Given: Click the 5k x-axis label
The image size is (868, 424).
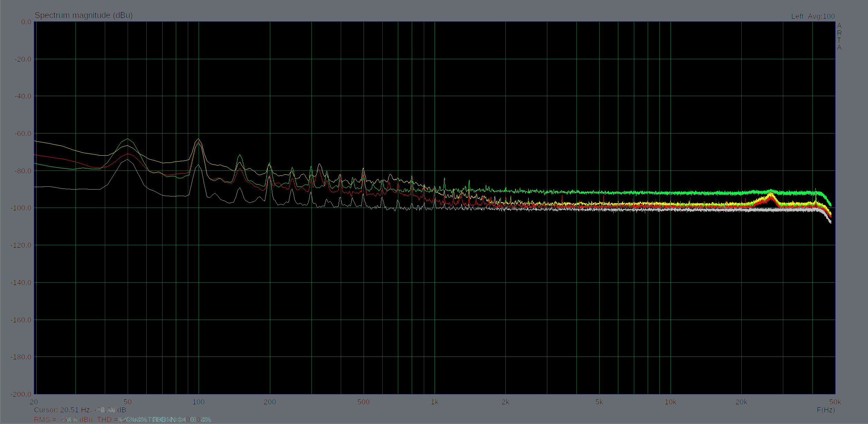Looking at the screenshot, I should point(599,402).
